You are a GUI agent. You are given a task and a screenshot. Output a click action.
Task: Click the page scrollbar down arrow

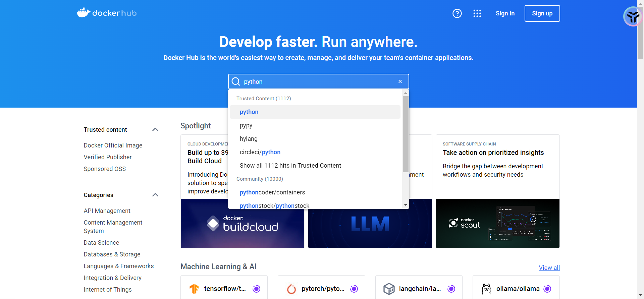(x=640, y=295)
